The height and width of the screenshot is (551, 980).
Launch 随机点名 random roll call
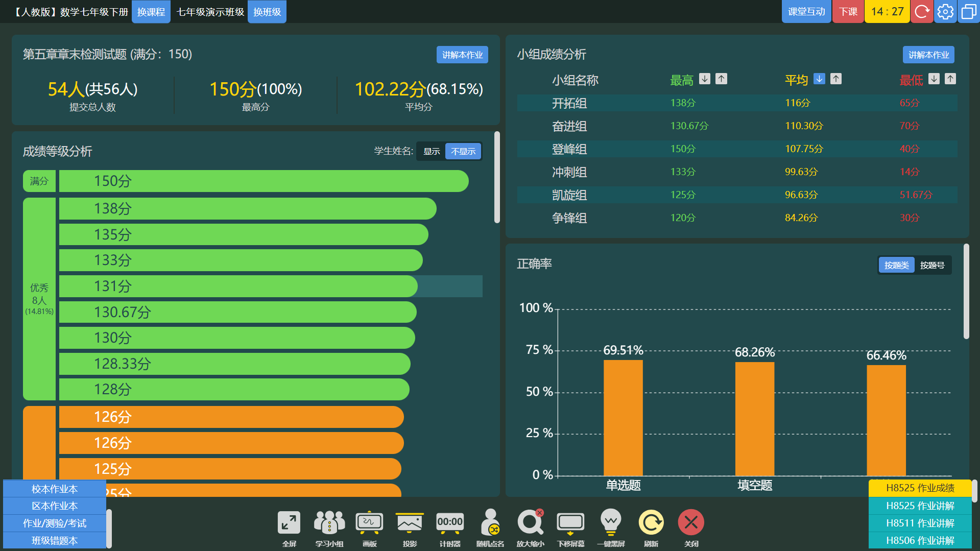(x=490, y=523)
